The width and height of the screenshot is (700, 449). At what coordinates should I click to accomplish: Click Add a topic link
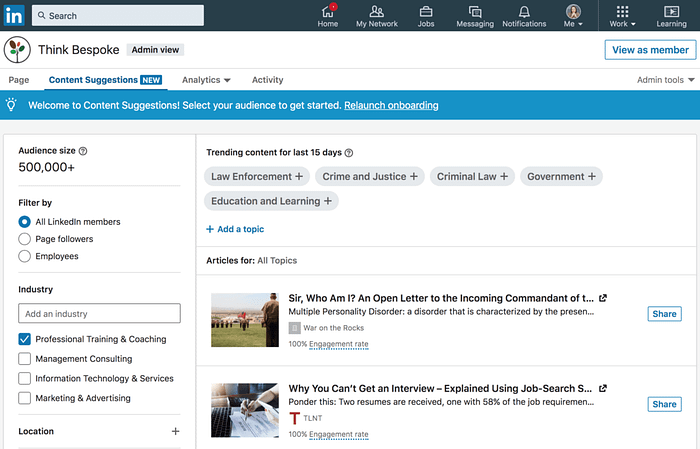[235, 229]
